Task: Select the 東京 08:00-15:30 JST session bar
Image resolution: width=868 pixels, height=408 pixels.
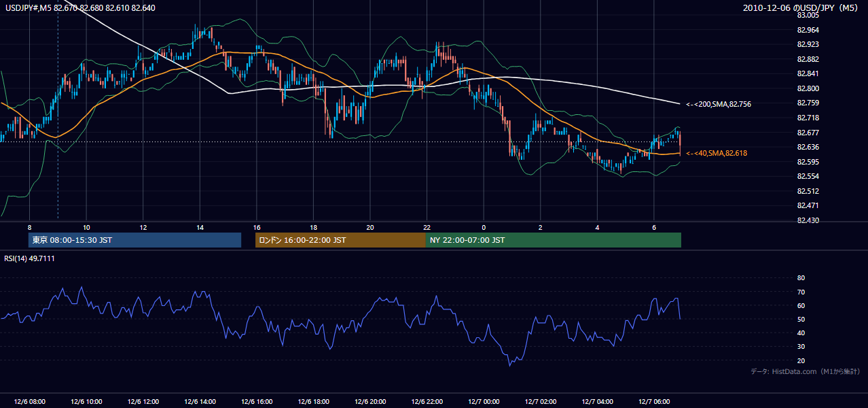Action: coord(134,240)
